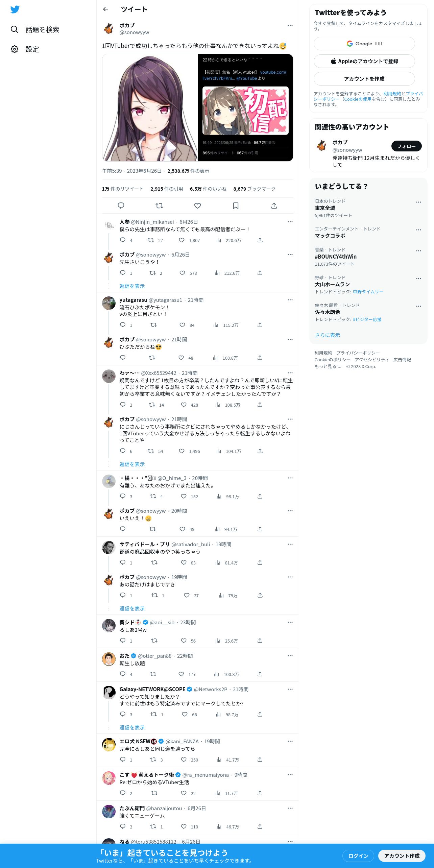Open view stats on yutagarasu's reply
This screenshot has height=868, width=434.
point(216,325)
